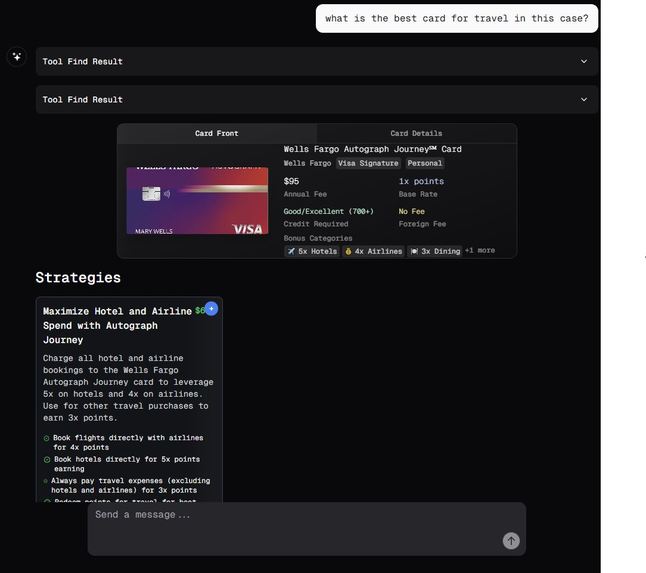Click the dining plate icon on Dining chip
The height and width of the screenshot is (573, 646).
click(414, 251)
